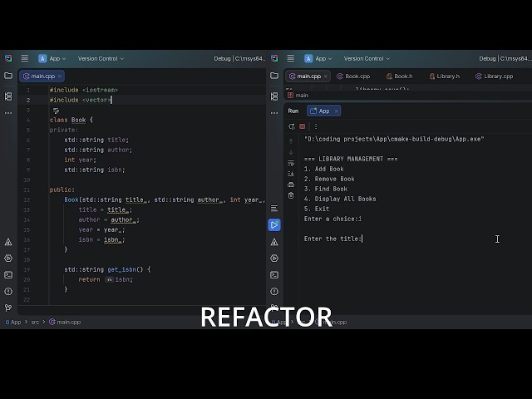Image resolution: width=532 pixels, height=399 pixels.
Task: Expand the Version Control dropdown in the right window
Action: tap(367, 58)
